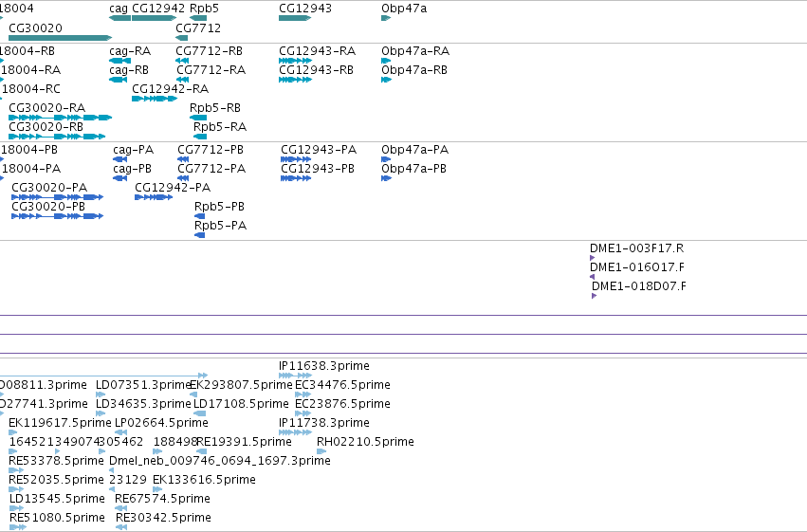The height and width of the screenshot is (532, 807).
Task: Click the Rpb5-RA transcript label
Action: pyautogui.click(x=220, y=127)
